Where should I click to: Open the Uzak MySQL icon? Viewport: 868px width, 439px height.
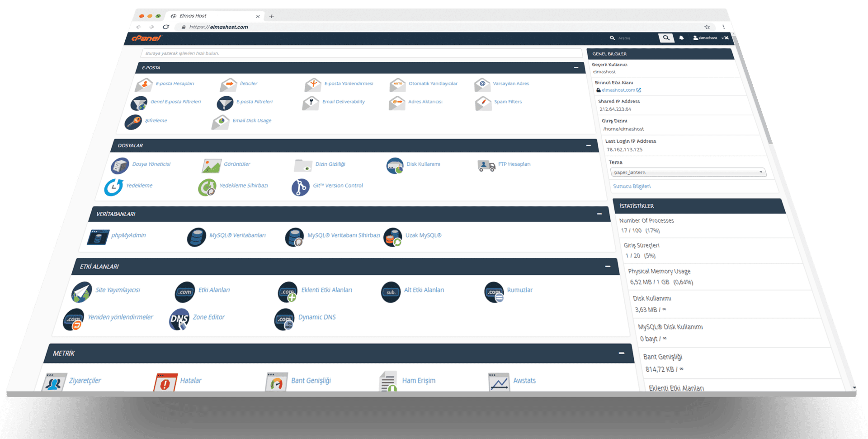tap(392, 237)
